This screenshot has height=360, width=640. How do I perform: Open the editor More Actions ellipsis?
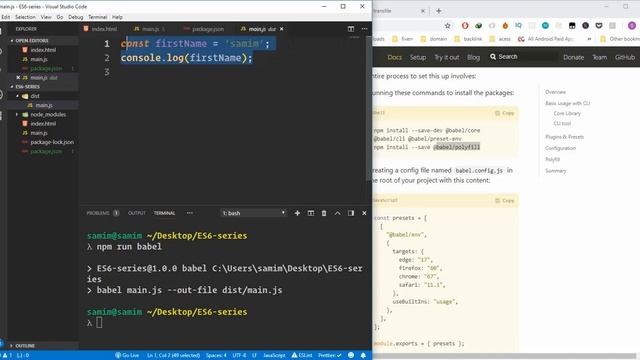(x=364, y=29)
